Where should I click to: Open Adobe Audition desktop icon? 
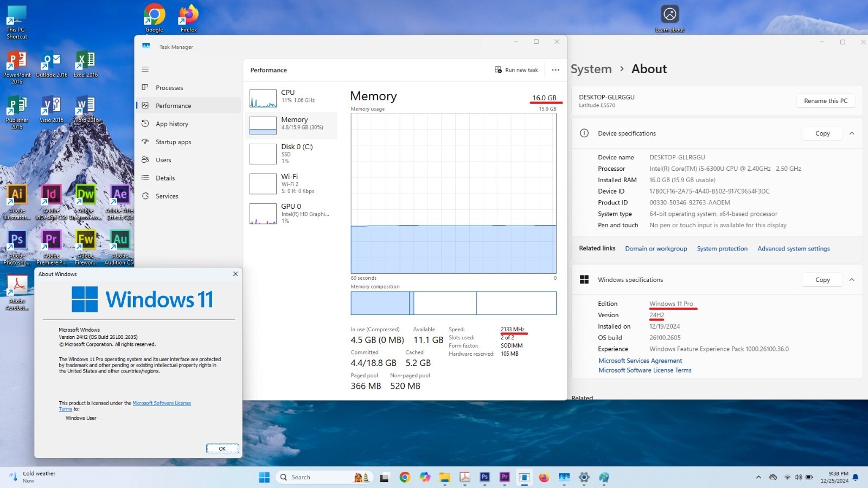pos(120,247)
